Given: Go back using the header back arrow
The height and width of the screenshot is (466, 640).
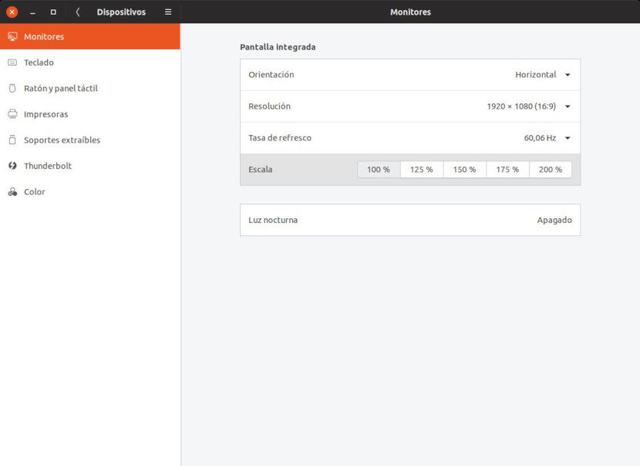Looking at the screenshot, I should (x=78, y=12).
